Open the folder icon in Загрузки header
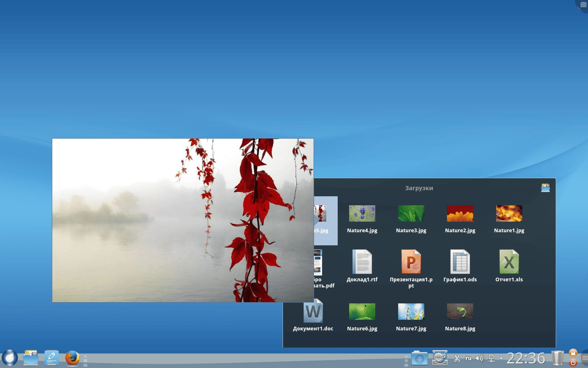 (x=545, y=187)
